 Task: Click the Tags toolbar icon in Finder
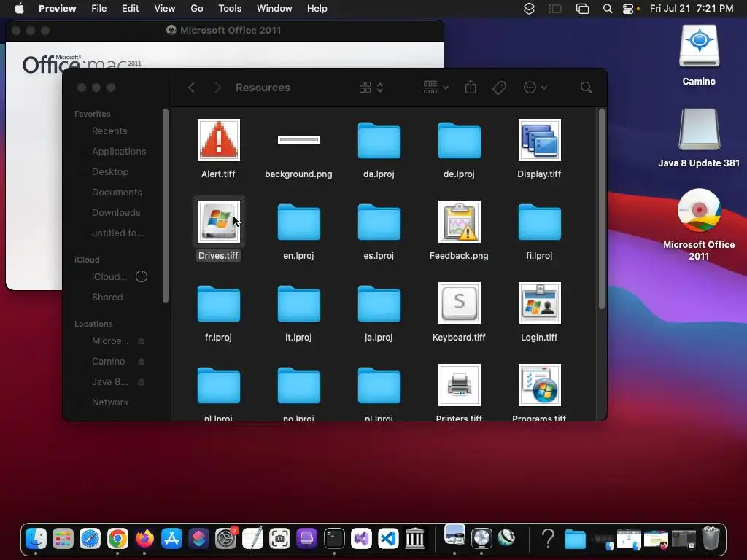click(499, 87)
